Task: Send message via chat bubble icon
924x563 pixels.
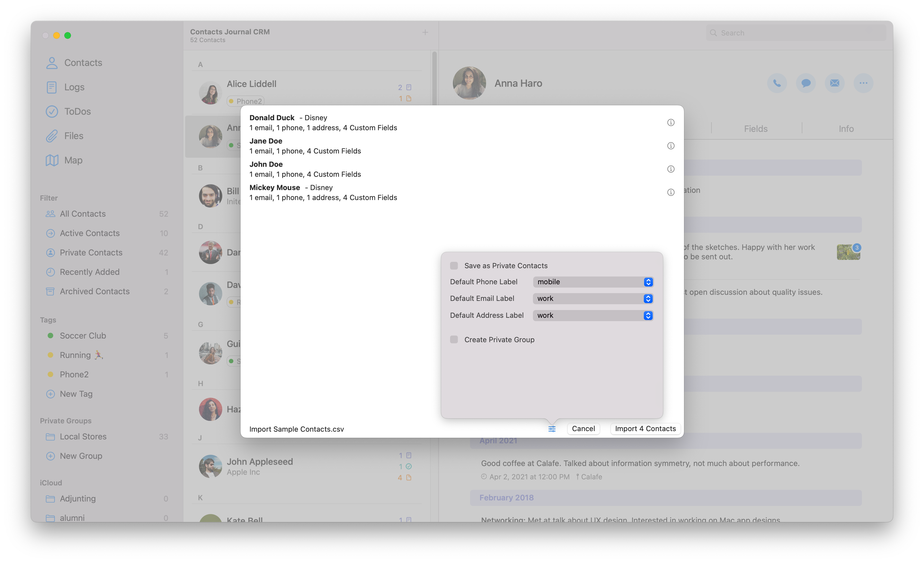Action: 805,83
